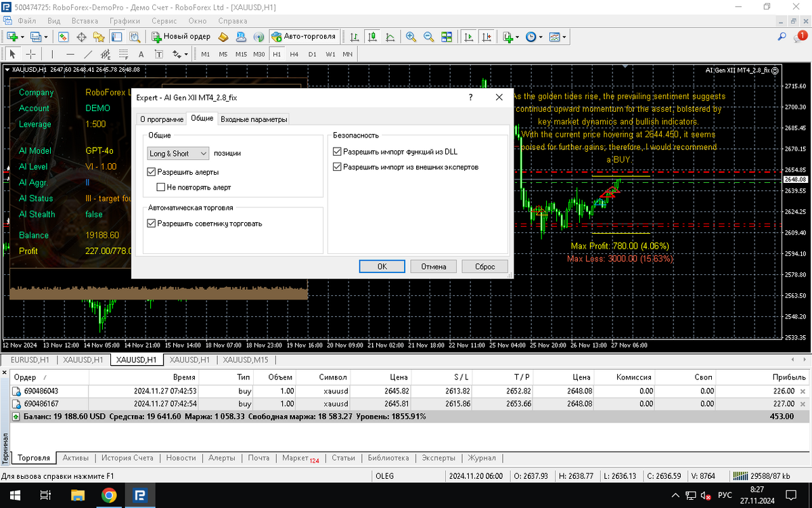Toggle the Авто-торговля button

pos(304,37)
